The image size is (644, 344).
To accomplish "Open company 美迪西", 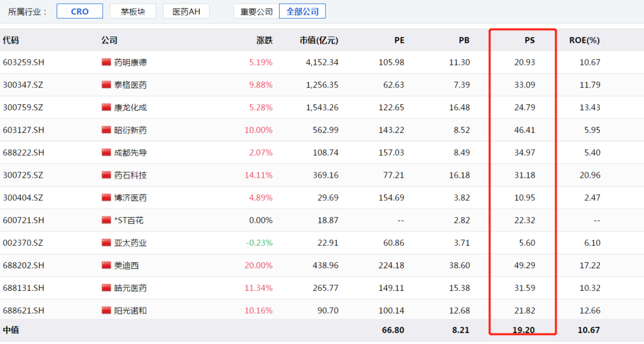I will (126, 265).
